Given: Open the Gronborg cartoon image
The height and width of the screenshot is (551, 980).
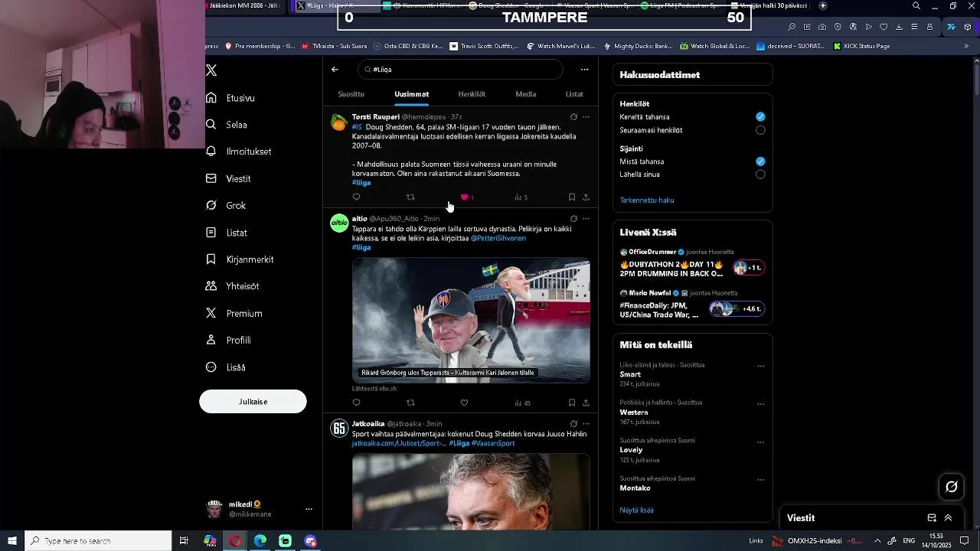Looking at the screenshot, I should coord(471,320).
